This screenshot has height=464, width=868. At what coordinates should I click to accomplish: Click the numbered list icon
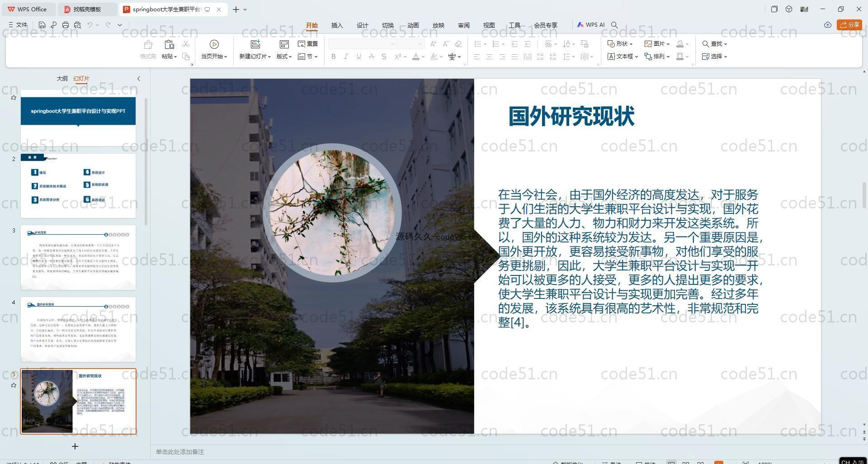click(x=496, y=44)
